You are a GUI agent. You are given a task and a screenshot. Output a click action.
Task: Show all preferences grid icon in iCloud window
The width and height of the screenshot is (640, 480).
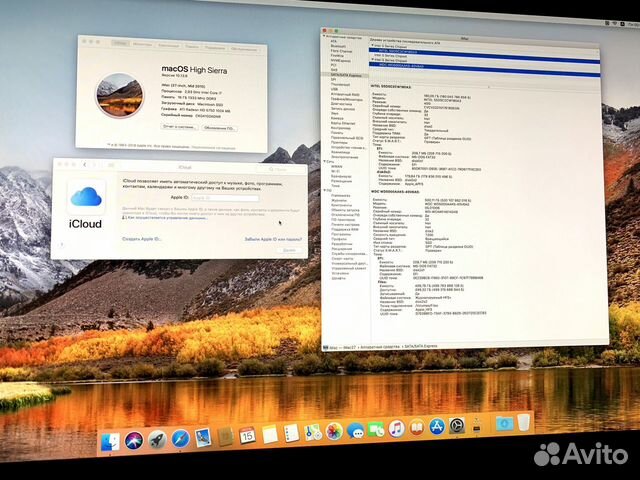(x=111, y=165)
